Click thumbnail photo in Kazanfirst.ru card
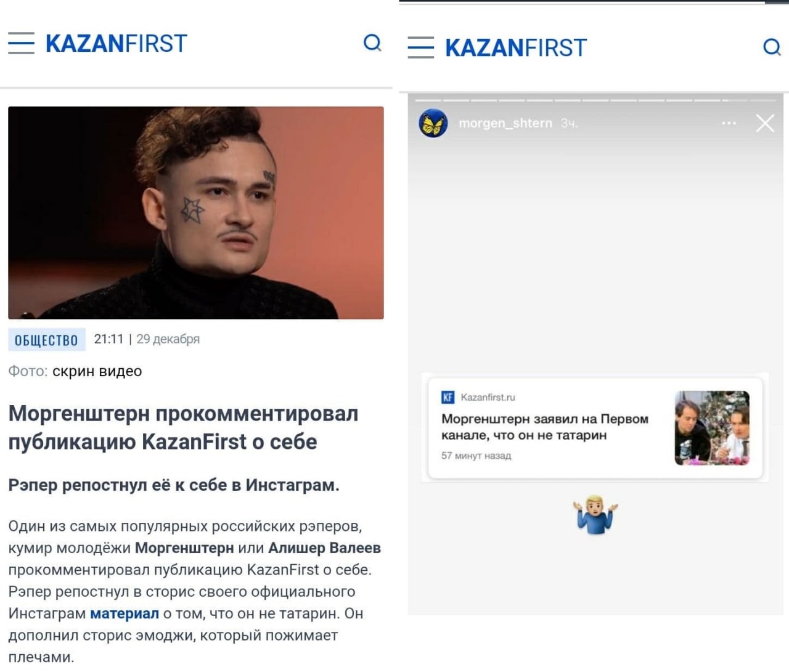Viewport: 789px width, 672px height. pyautogui.click(x=713, y=428)
